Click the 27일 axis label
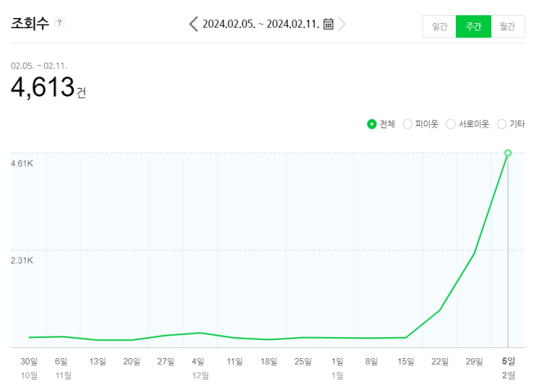 (166, 361)
